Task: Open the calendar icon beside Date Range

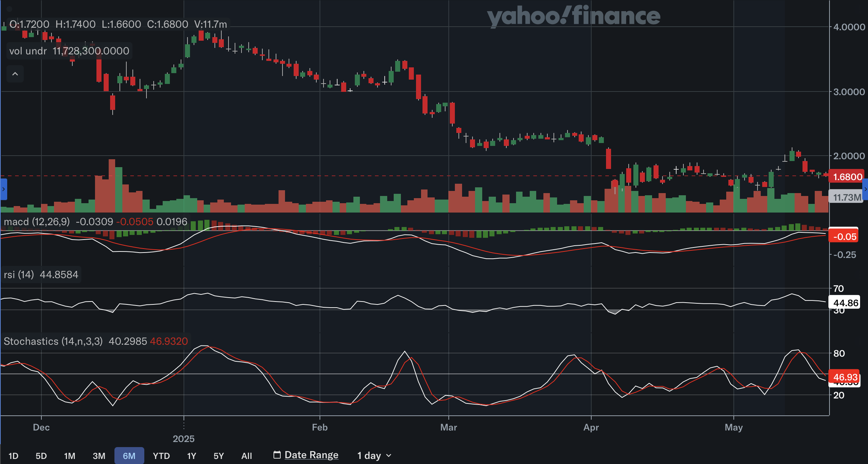Action: point(277,455)
